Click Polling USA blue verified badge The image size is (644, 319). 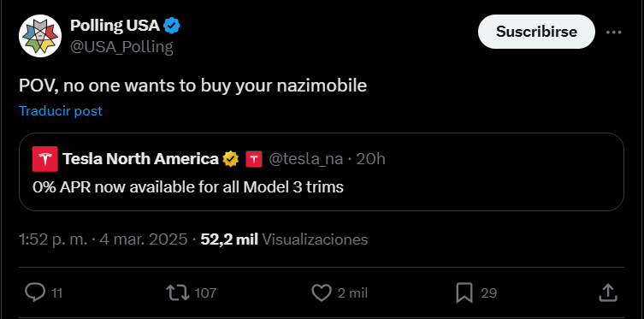tap(172, 26)
